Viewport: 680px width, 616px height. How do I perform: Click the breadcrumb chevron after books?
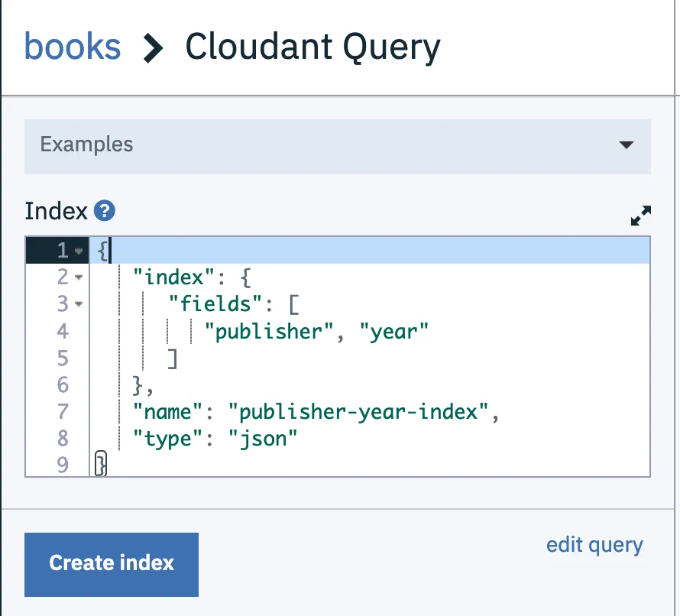pos(153,48)
